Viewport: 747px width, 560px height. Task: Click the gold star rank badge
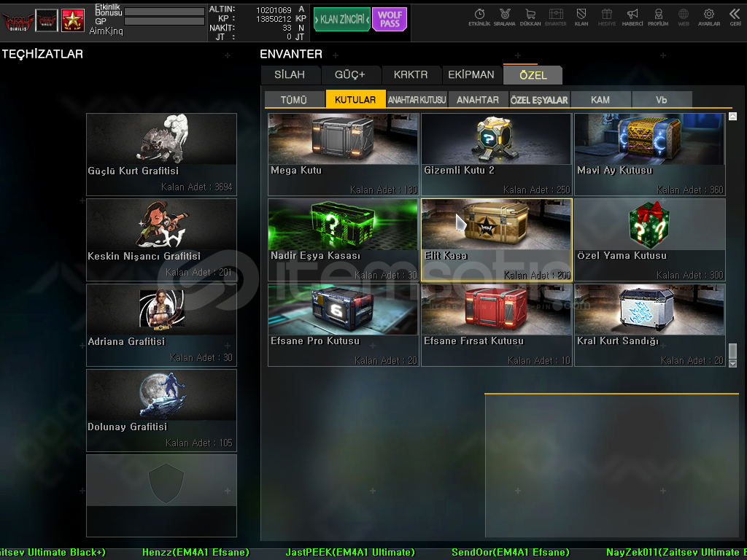(73, 20)
